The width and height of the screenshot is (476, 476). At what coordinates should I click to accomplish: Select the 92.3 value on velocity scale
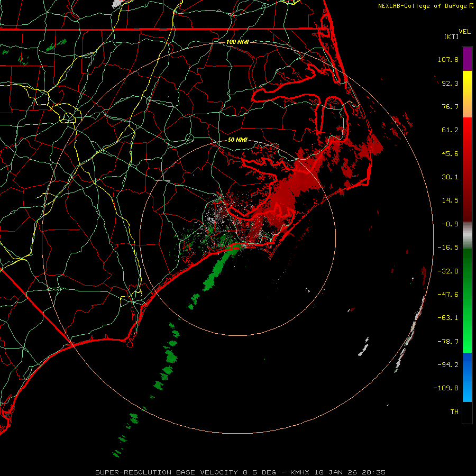point(450,83)
